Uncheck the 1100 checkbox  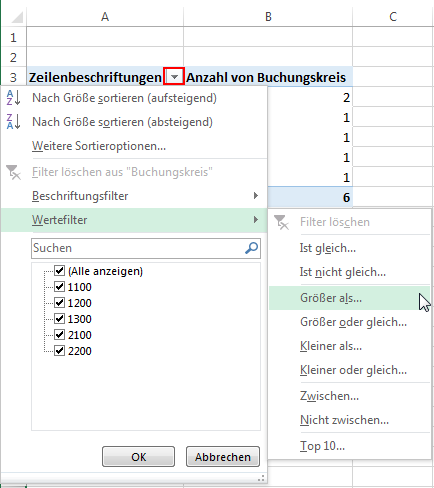coord(59,286)
